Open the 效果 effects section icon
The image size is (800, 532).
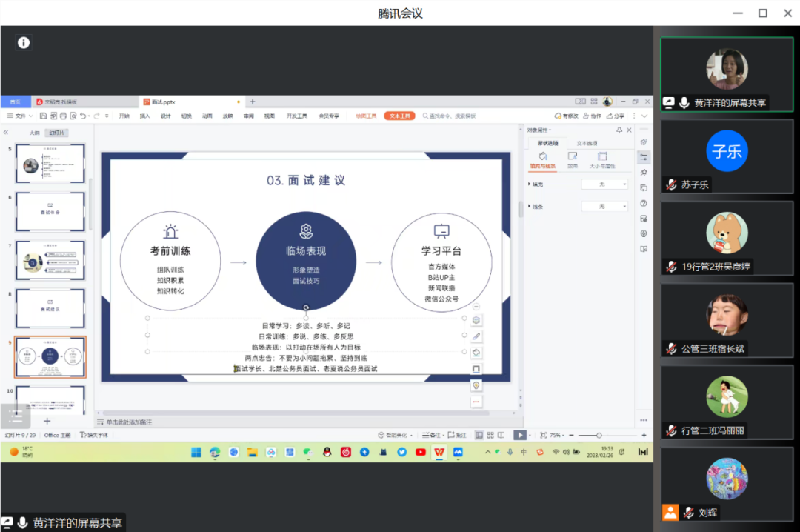572,161
